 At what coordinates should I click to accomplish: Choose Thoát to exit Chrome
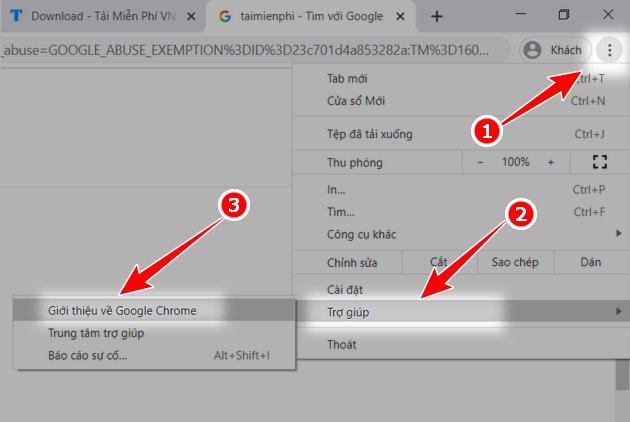[x=461, y=344]
